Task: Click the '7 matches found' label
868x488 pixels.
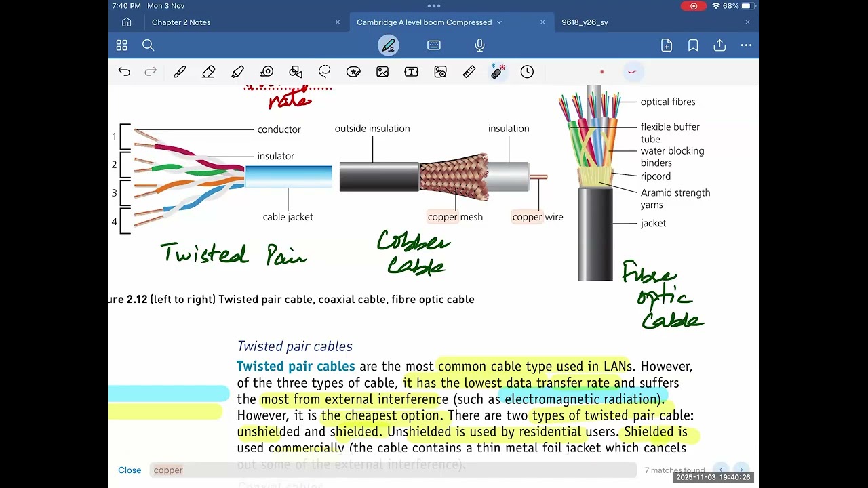Action: pyautogui.click(x=675, y=470)
